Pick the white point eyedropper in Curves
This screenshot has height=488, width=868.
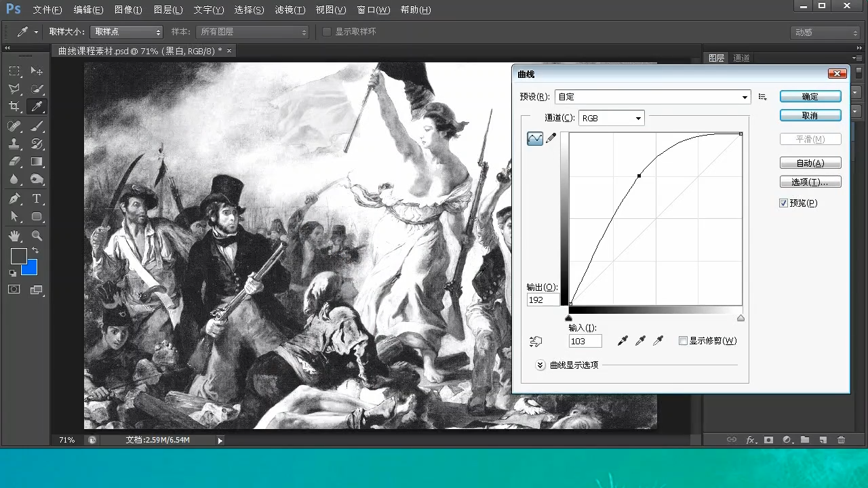(658, 341)
